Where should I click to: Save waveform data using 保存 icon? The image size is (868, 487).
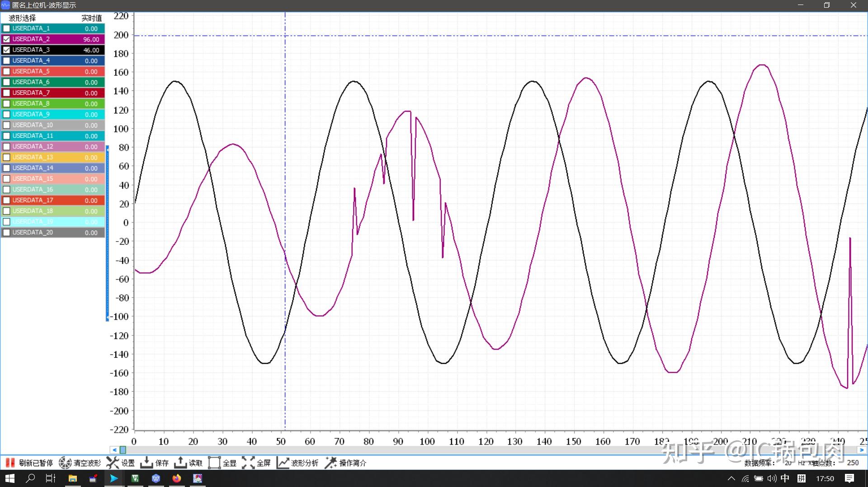(146, 463)
